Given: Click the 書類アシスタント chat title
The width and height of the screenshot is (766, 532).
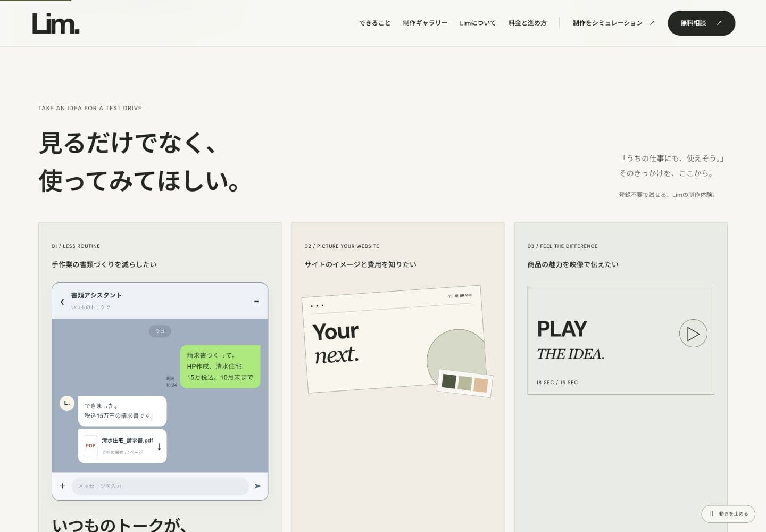Looking at the screenshot, I should 96,295.
